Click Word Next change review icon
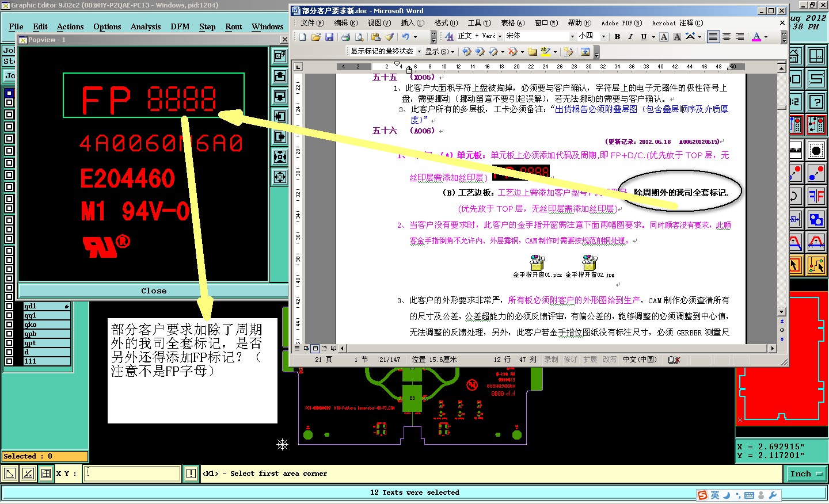The width and height of the screenshot is (829, 504). point(480,52)
